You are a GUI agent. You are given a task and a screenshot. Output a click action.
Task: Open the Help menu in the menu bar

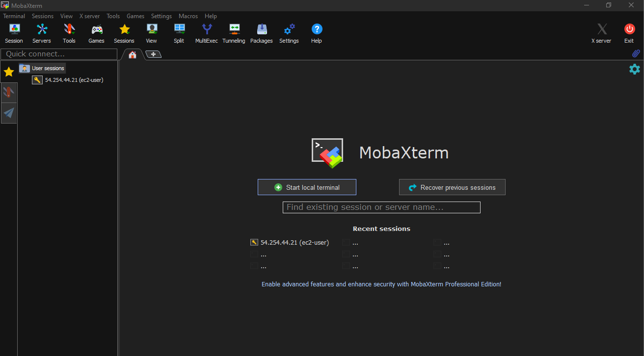click(x=211, y=16)
